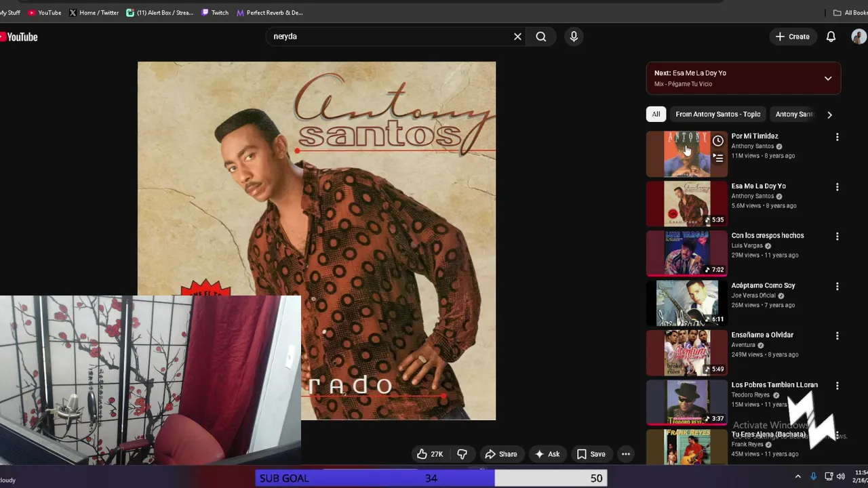Open the account avatar menu
This screenshot has height=488, width=868.
859,37
